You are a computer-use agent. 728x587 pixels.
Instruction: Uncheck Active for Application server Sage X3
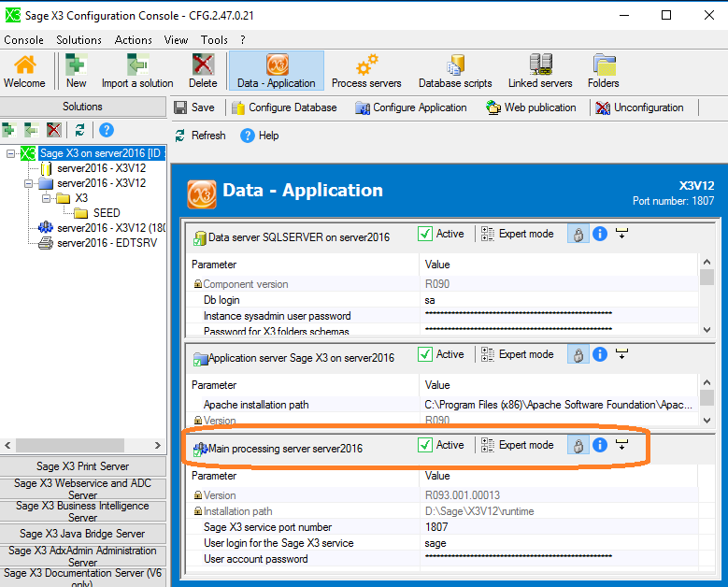(425, 354)
